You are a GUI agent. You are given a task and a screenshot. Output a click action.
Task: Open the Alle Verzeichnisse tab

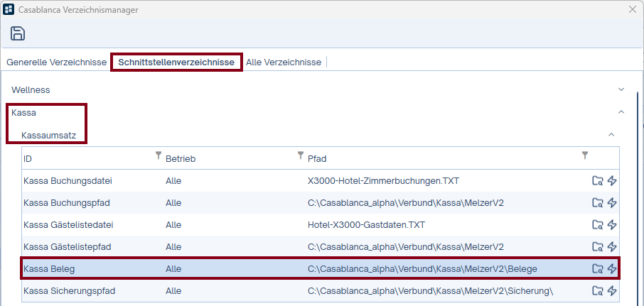(x=284, y=62)
